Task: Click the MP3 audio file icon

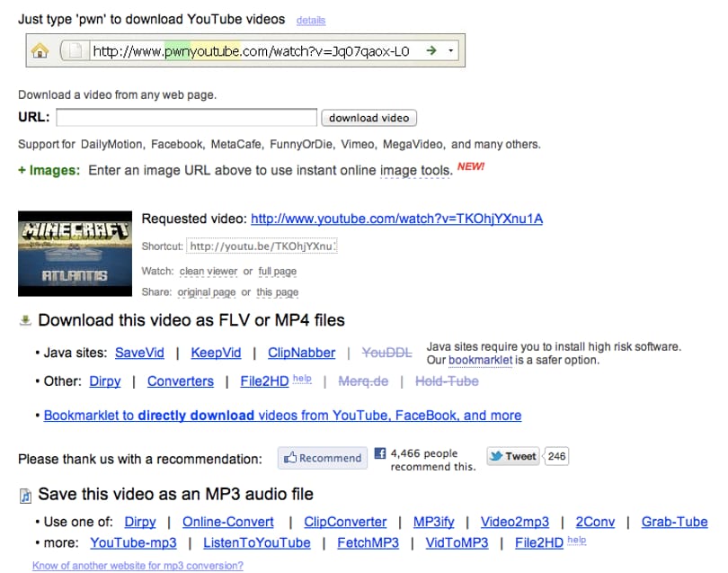Action: 25,496
